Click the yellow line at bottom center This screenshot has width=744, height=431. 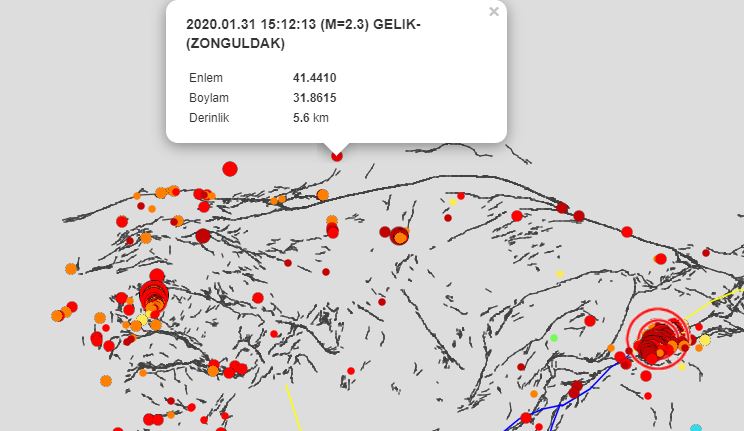click(292, 405)
